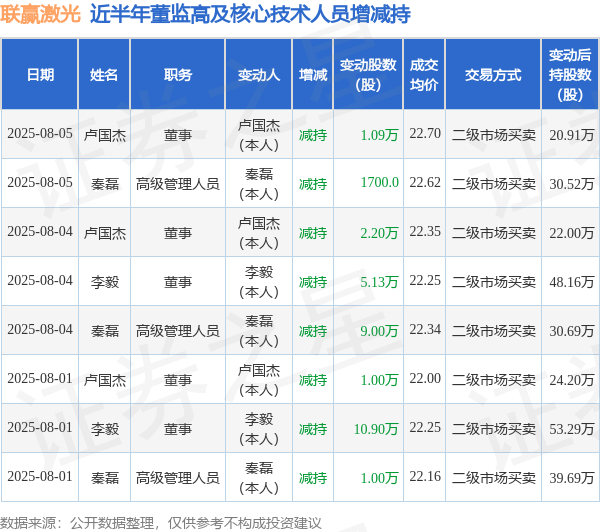The width and height of the screenshot is (600, 532).
Task: Click the 变动人 column header
Action: click(259, 75)
